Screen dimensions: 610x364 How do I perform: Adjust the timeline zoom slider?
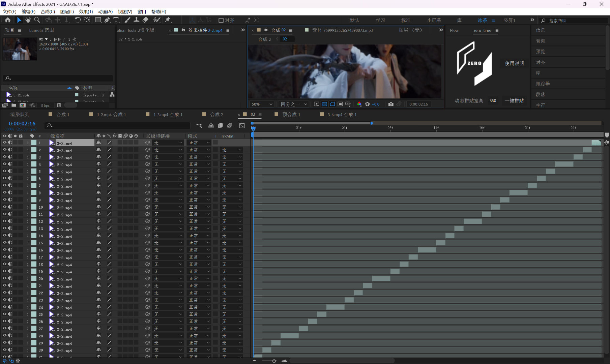274,361
